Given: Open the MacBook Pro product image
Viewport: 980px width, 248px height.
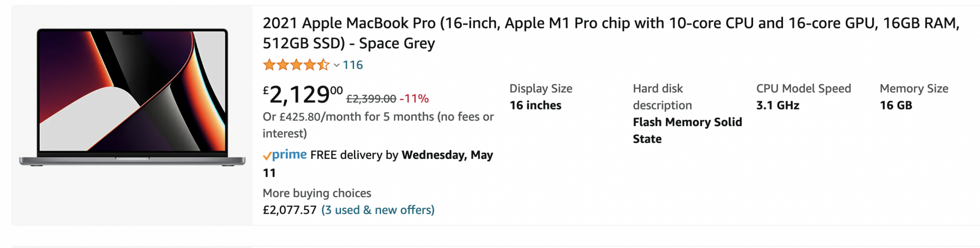Looking at the screenshot, I should pyautogui.click(x=132, y=98).
